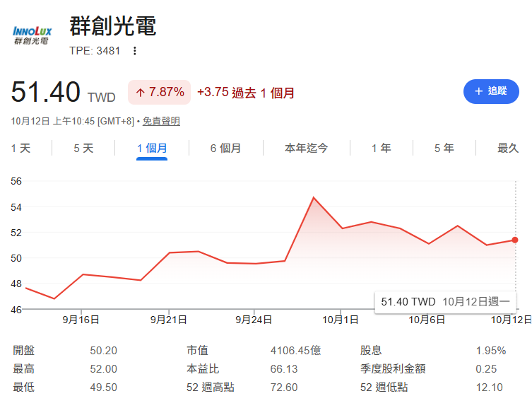Click the 群創光電 company name heading
This screenshot has width=532, height=408.
[113, 26]
